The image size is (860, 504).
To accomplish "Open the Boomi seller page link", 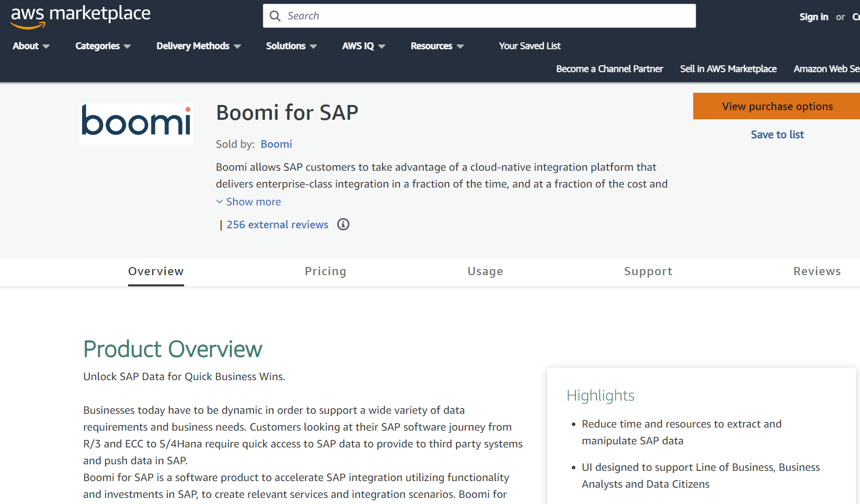I will point(276,144).
